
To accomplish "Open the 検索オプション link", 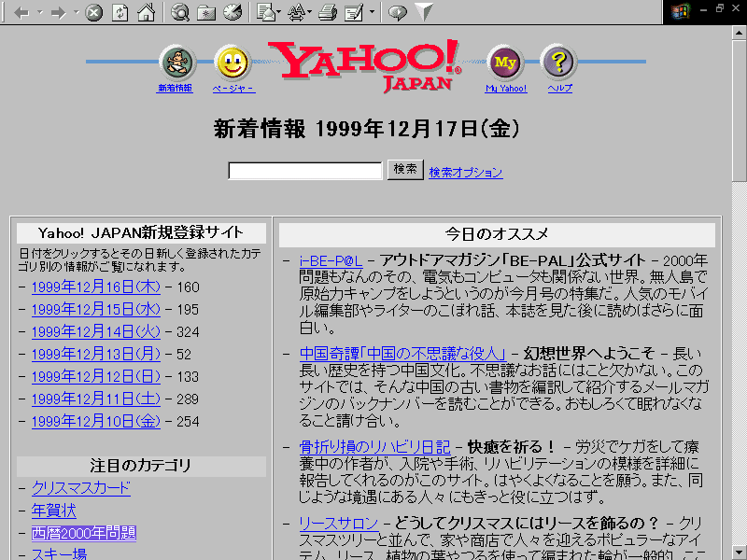I will tap(465, 173).
